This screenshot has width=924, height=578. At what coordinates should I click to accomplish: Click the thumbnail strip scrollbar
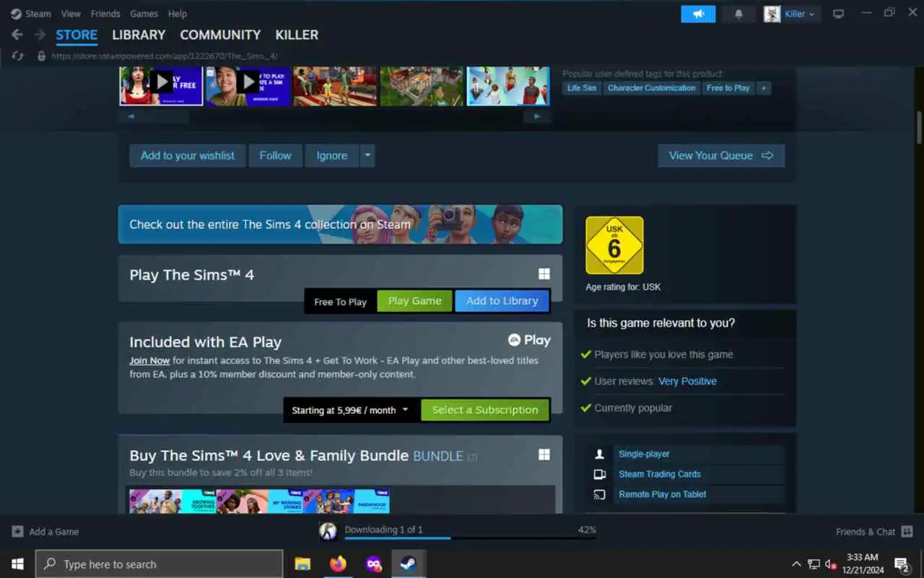pos(335,116)
